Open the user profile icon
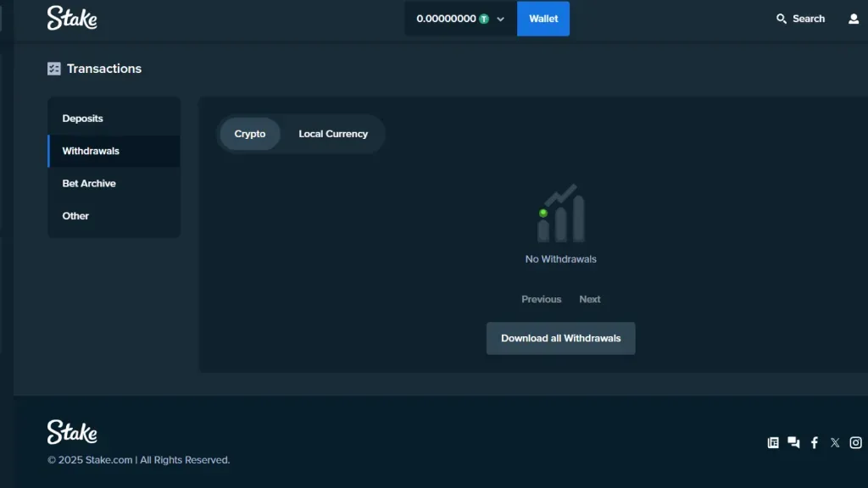The width and height of the screenshot is (868, 488). click(x=854, y=19)
